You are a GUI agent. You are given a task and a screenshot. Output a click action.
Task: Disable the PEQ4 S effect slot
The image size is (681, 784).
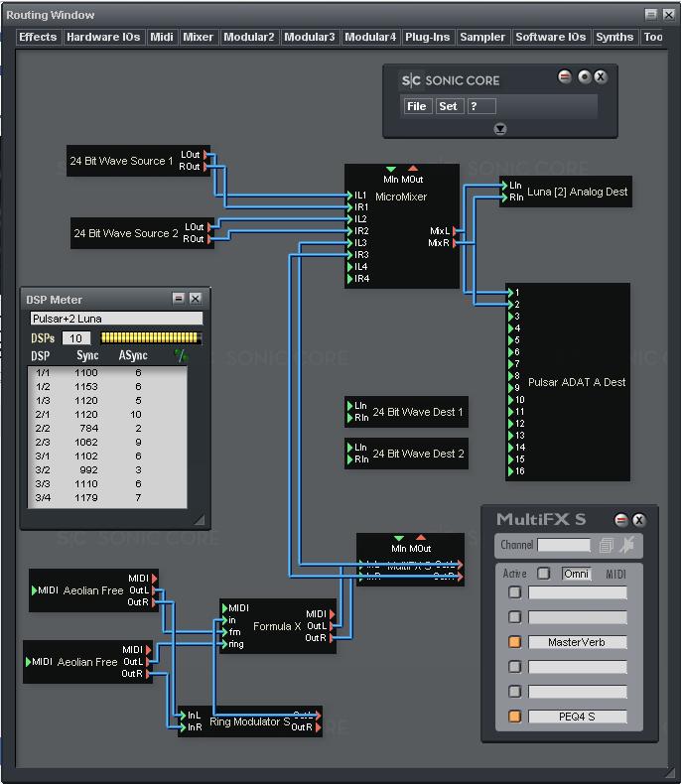(x=514, y=717)
